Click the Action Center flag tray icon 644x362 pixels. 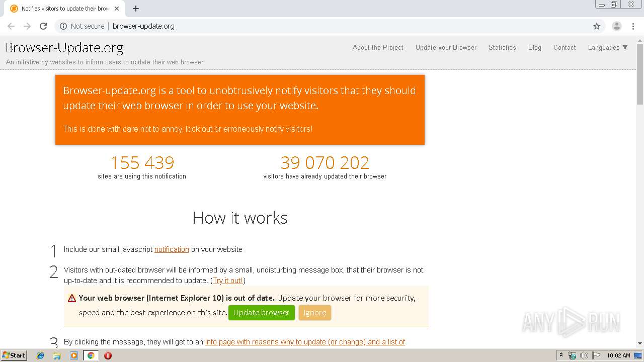point(595,355)
